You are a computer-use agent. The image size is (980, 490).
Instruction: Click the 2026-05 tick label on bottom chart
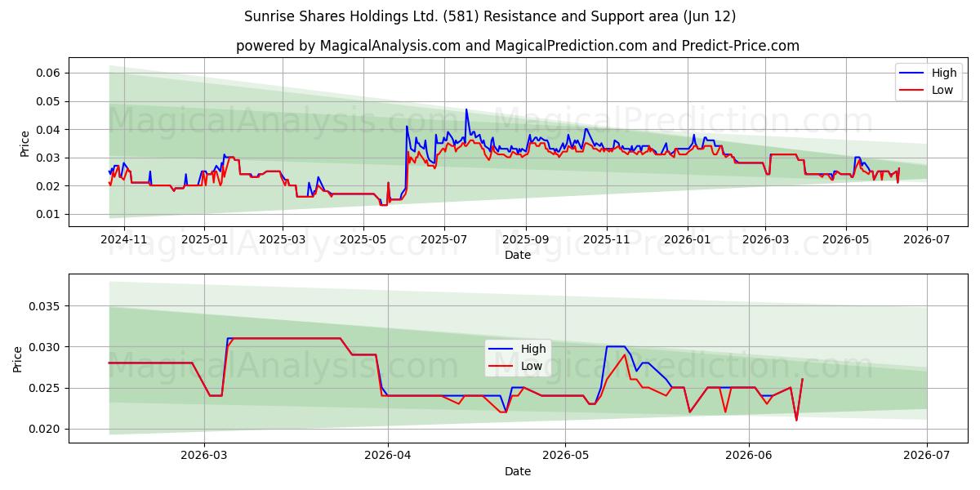[564, 457]
